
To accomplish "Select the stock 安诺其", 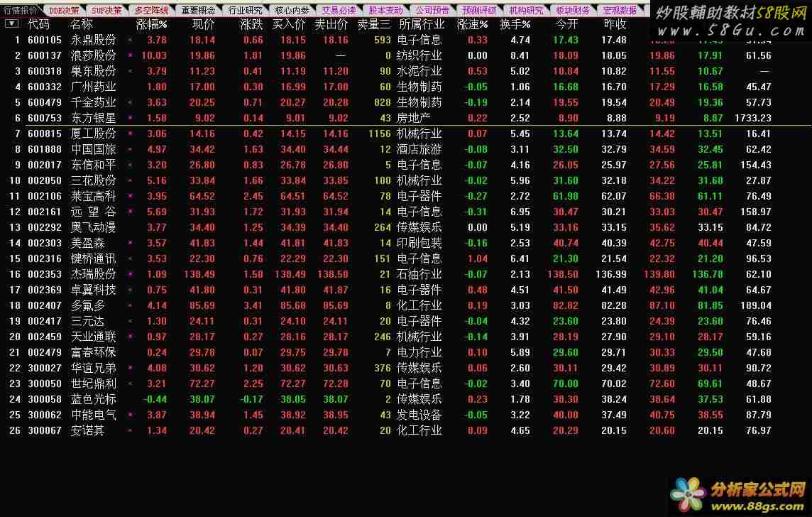I will point(87,430).
